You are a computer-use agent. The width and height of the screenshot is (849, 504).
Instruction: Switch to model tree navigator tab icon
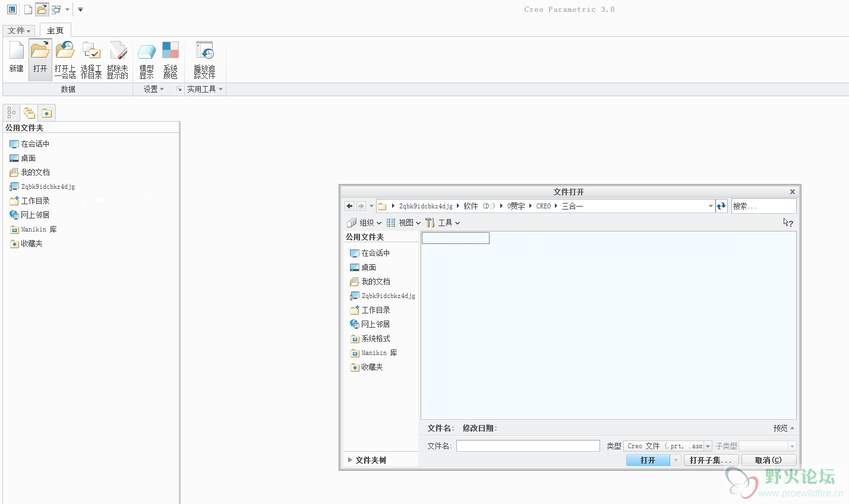11,112
